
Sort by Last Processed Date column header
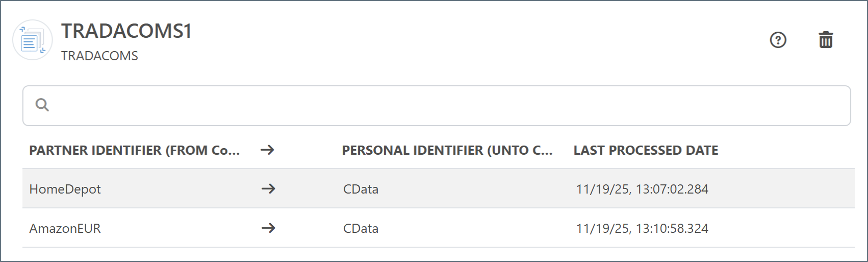646,151
